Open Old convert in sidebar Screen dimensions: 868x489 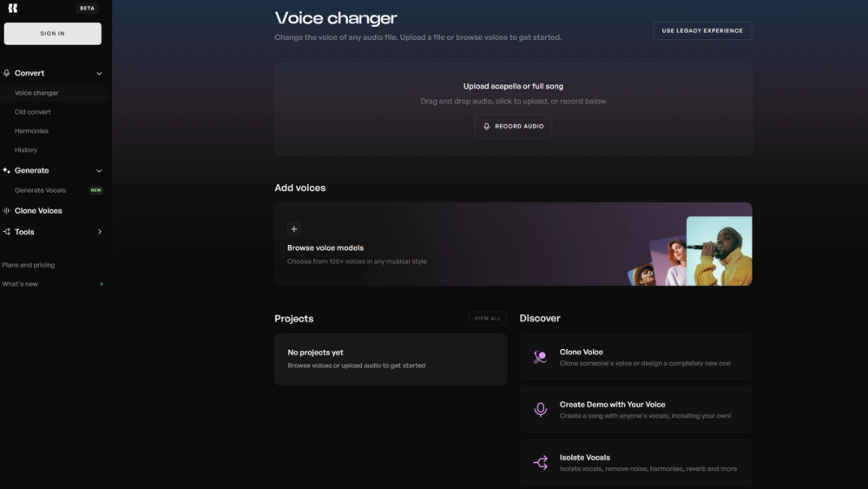click(x=33, y=112)
